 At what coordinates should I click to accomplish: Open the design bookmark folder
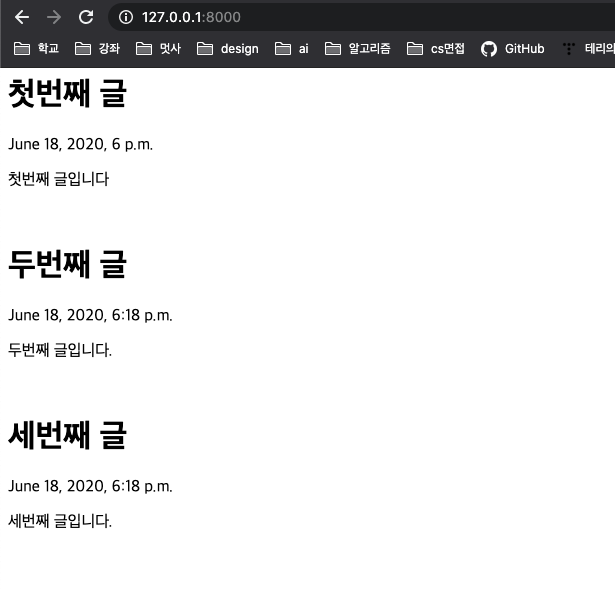[228, 49]
